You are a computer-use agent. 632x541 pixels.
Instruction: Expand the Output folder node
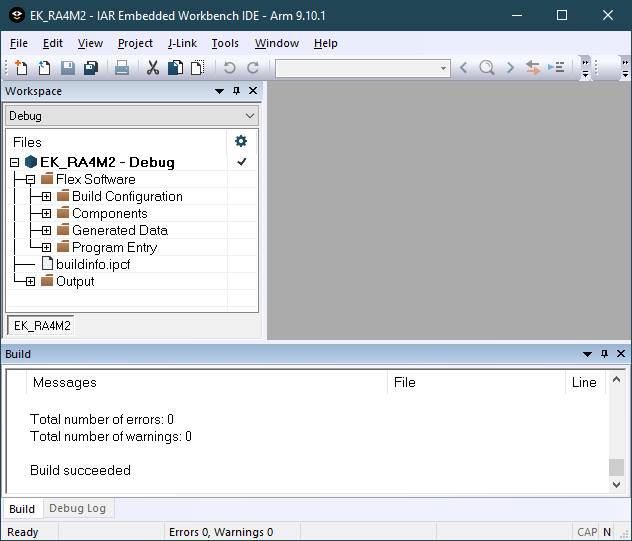point(30,282)
